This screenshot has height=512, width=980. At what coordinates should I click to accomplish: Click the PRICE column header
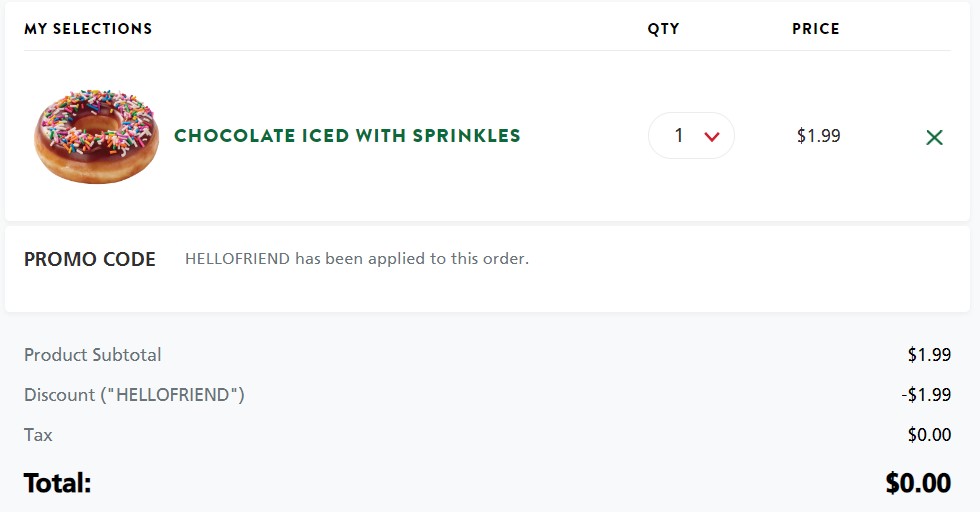pyautogui.click(x=816, y=29)
